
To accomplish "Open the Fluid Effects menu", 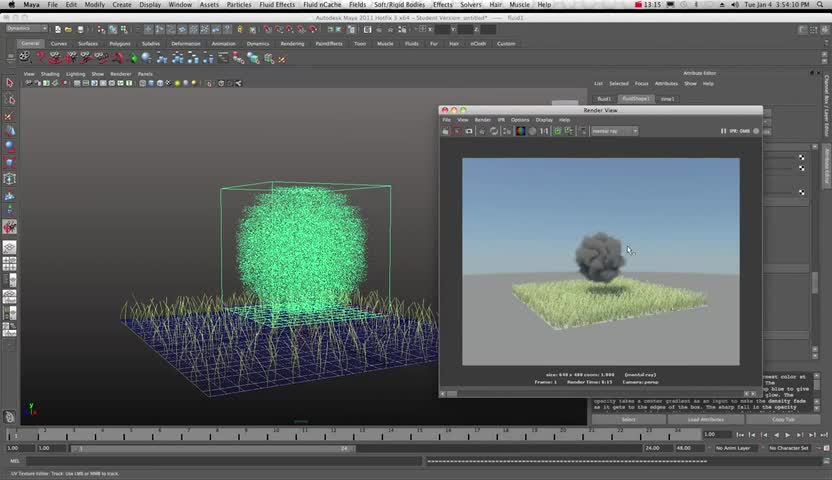I will pos(277,5).
